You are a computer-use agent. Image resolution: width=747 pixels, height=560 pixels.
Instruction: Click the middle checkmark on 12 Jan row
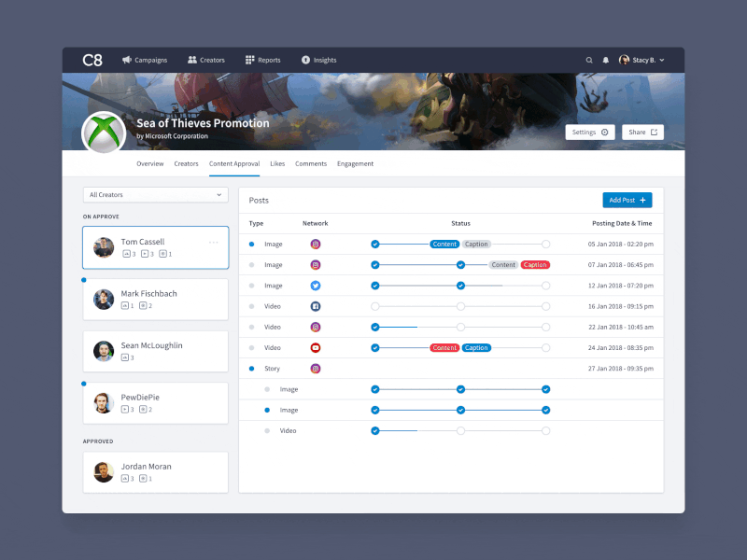pos(460,286)
